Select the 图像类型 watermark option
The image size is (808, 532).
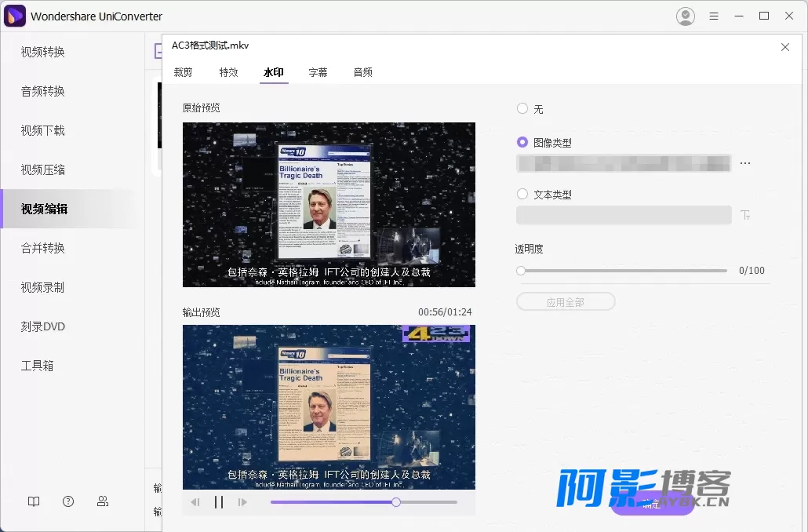(522, 142)
